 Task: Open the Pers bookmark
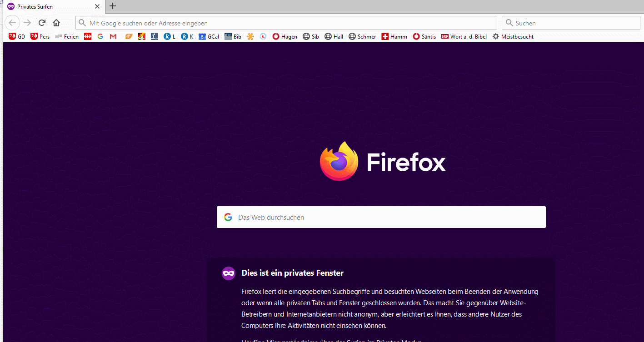pos(40,37)
